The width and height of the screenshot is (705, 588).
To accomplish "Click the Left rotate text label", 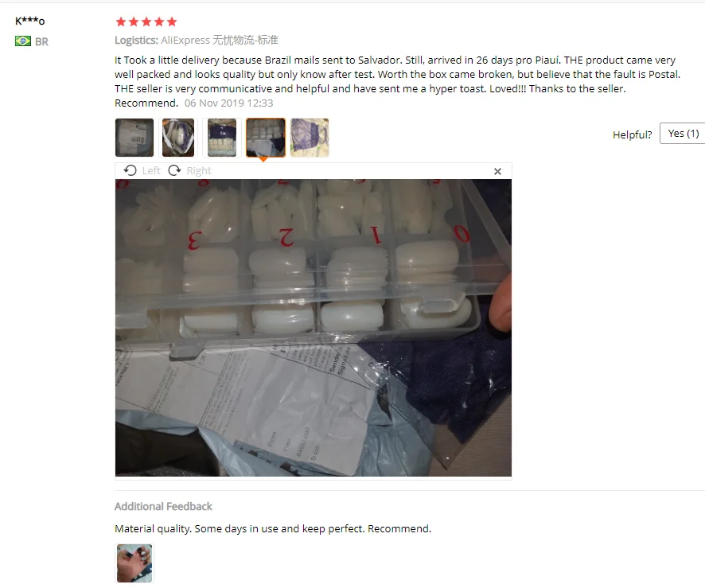I will (151, 171).
